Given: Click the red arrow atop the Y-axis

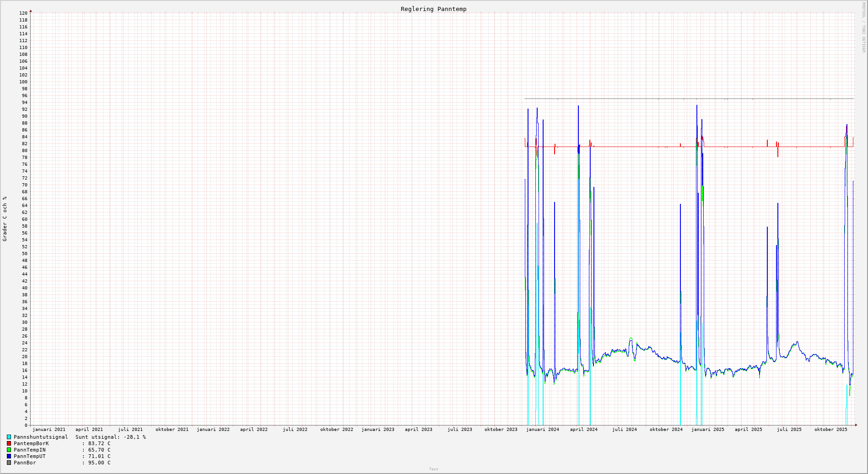Looking at the screenshot, I should 31,11.
